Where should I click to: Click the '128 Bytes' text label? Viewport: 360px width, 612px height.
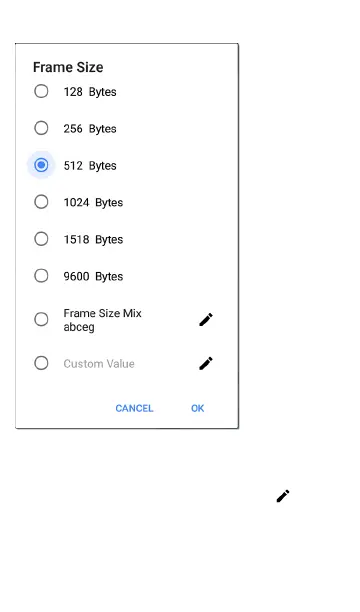pyautogui.click(x=90, y=92)
